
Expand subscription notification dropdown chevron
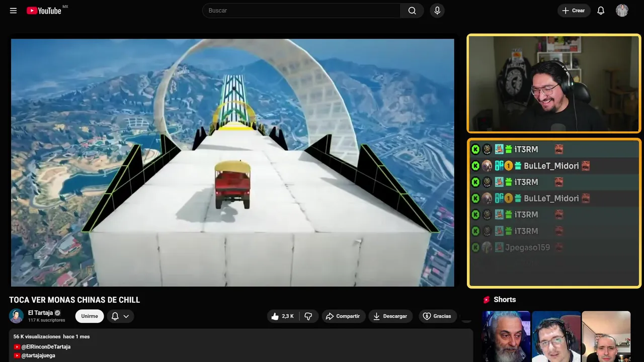[126, 316]
